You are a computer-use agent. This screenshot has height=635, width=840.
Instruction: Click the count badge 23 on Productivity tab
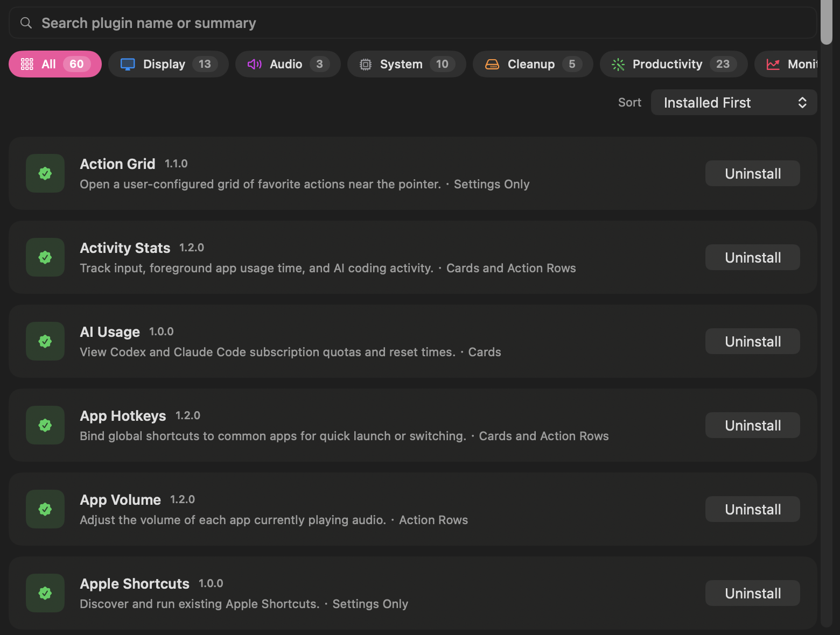(723, 64)
